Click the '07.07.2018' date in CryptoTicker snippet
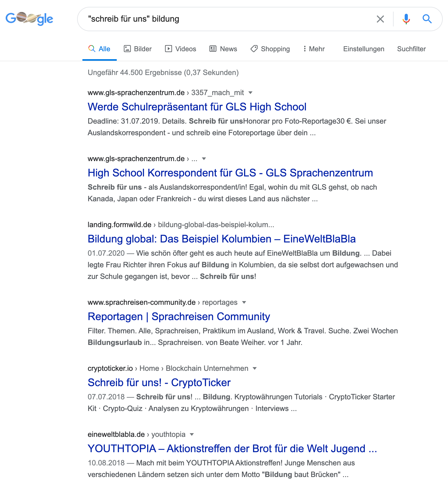This screenshot has width=448, height=491. (106, 397)
